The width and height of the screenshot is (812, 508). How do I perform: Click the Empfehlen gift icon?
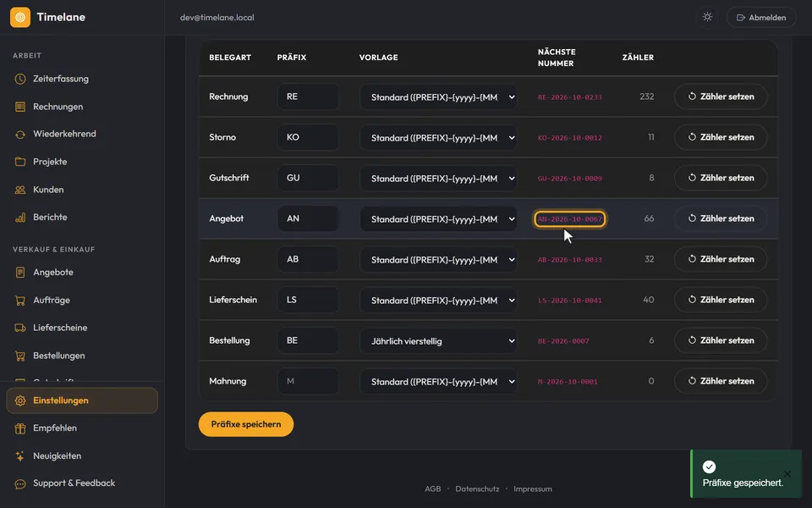[20, 428]
